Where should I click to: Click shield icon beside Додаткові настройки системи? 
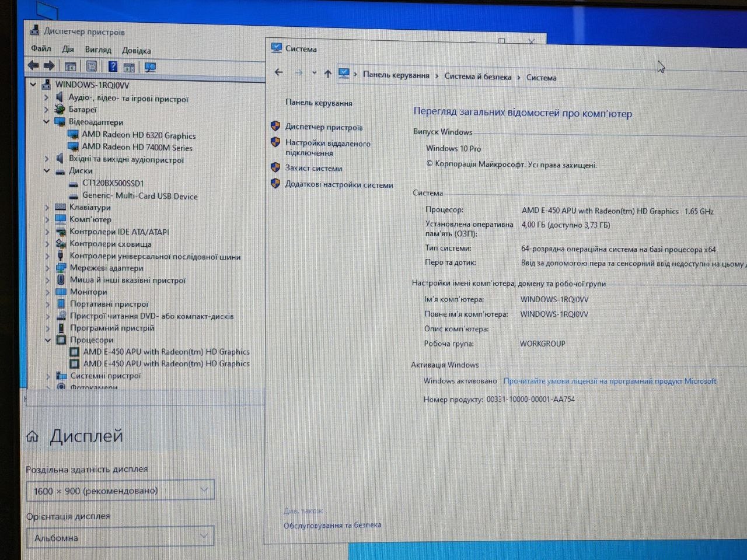(275, 184)
